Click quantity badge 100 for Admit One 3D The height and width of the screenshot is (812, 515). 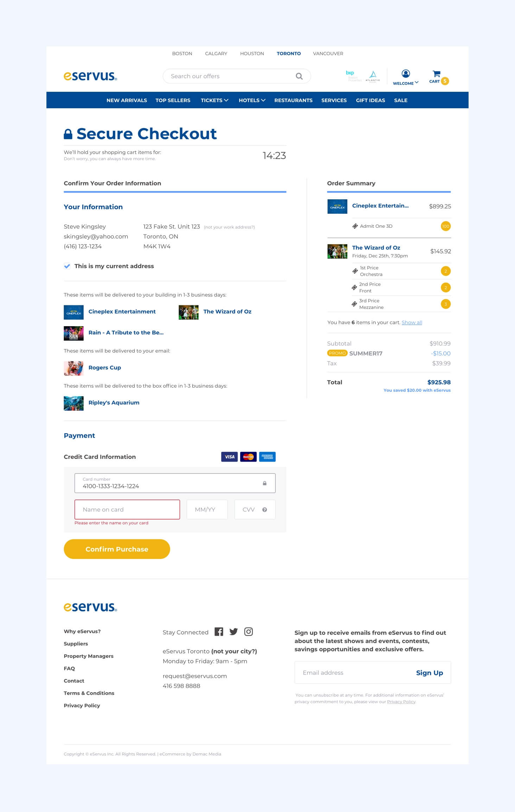point(446,226)
